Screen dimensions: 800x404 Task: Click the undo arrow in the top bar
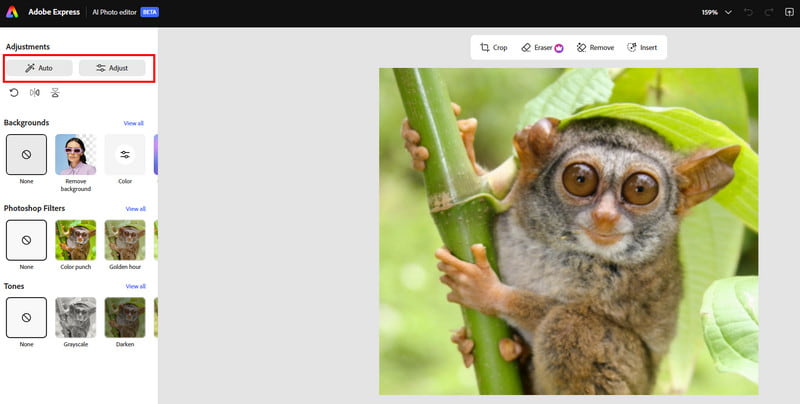pos(748,12)
